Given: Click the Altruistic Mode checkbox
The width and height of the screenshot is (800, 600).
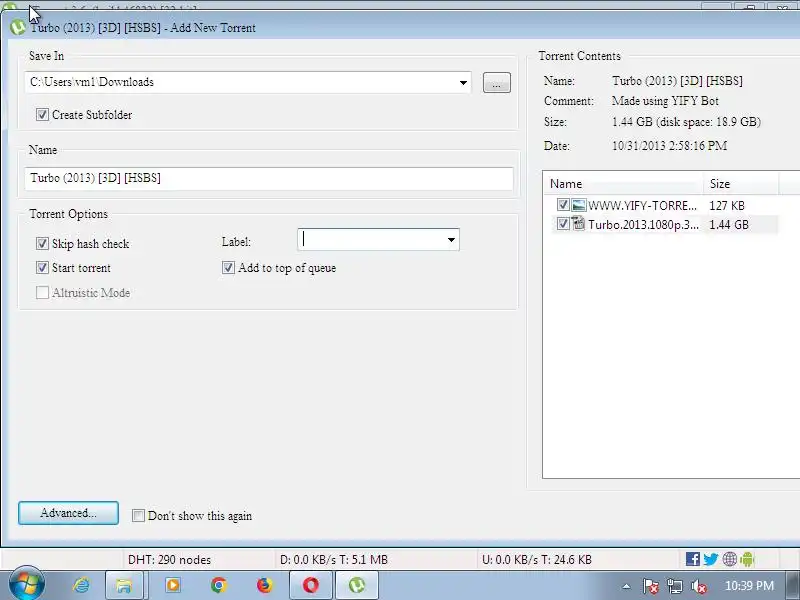Looking at the screenshot, I should [x=42, y=292].
